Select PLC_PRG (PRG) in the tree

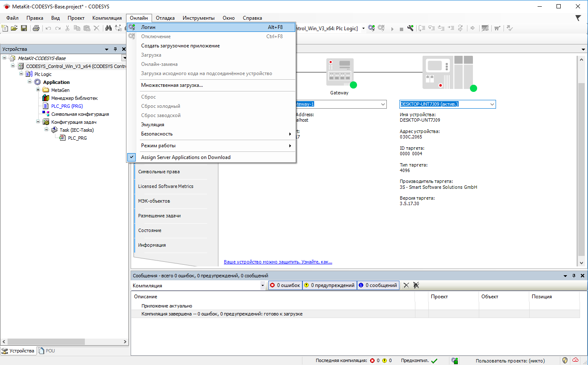(67, 106)
